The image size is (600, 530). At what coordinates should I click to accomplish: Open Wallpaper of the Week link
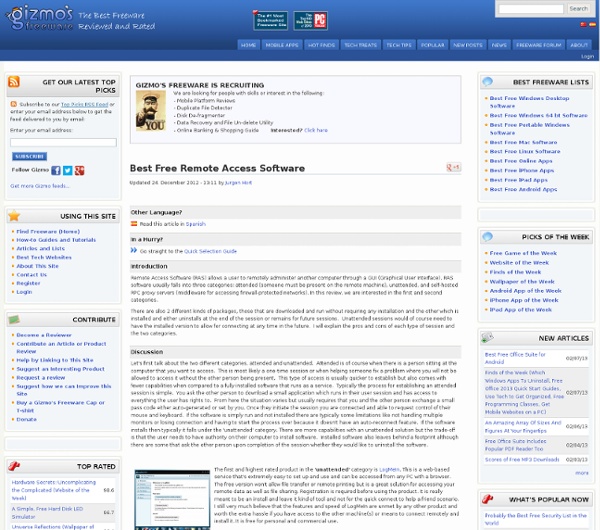click(522, 281)
